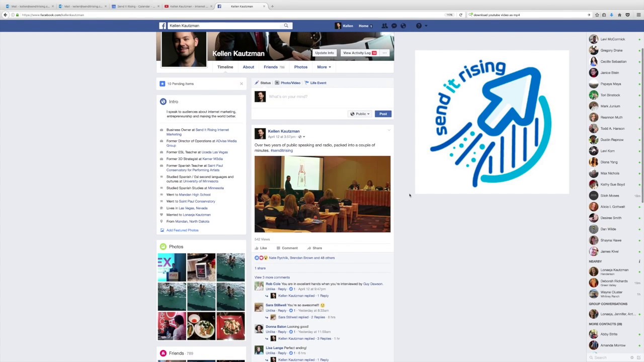Open the Notifications globe icon in header
644x362 pixels.
403,26
